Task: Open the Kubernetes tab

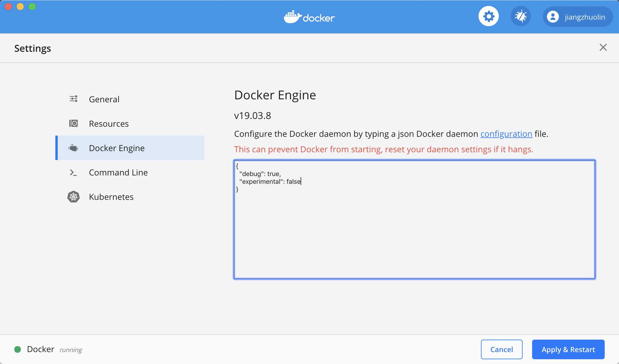Action: pos(130,197)
